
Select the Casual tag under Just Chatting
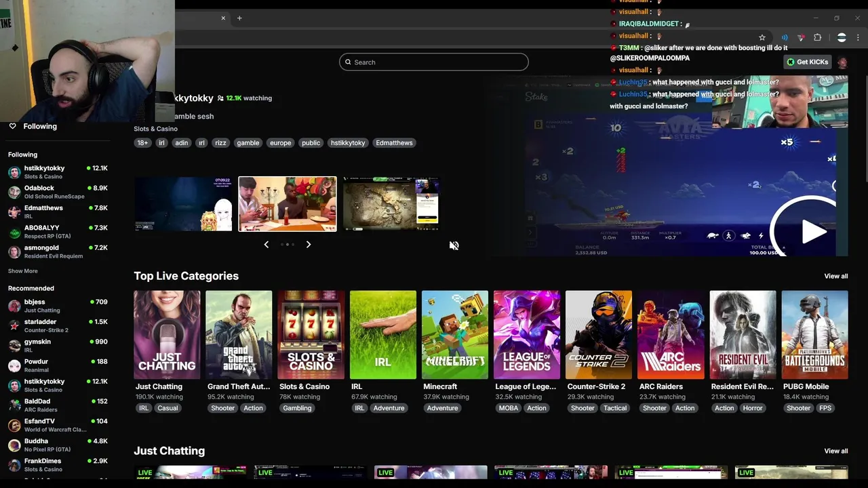point(167,408)
